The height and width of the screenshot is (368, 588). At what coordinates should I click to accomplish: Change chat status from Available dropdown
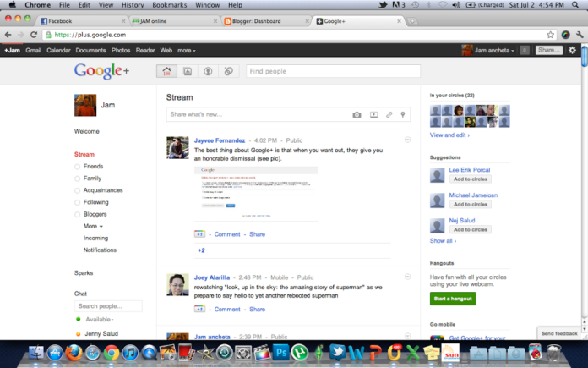100,319
